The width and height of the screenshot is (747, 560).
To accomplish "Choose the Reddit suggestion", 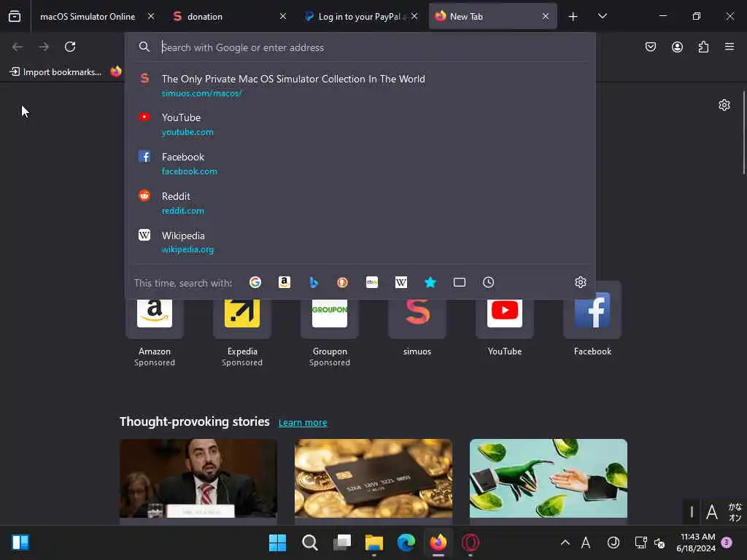I will pos(360,203).
